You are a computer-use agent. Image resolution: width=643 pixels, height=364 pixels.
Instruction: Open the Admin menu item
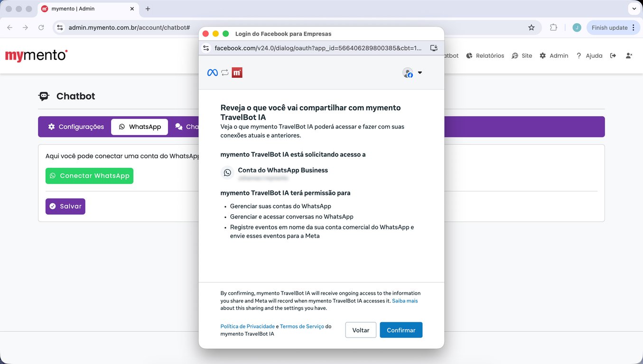point(554,55)
